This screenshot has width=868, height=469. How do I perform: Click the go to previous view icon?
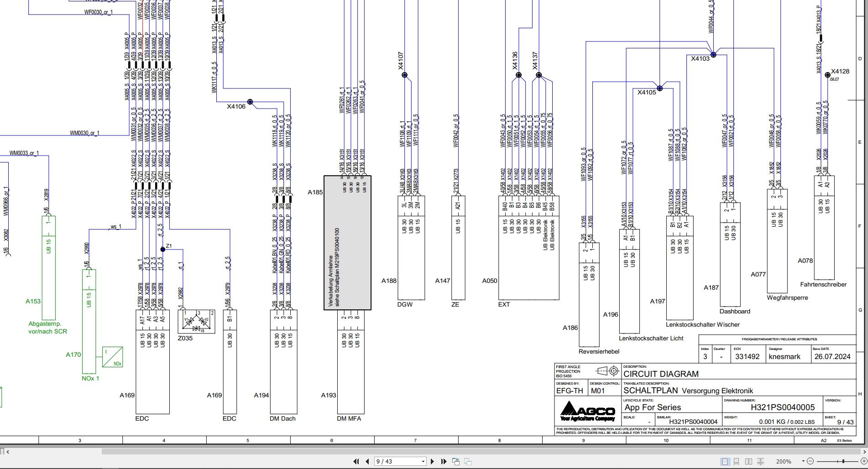456,461
